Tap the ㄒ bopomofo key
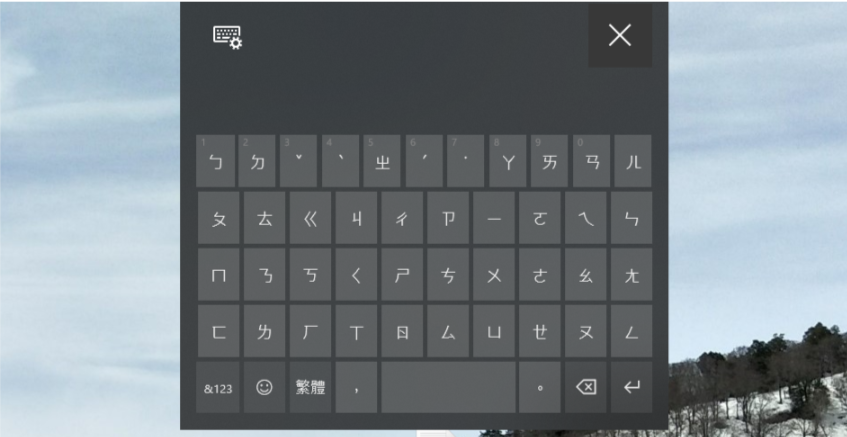 click(x=356, y=331)
